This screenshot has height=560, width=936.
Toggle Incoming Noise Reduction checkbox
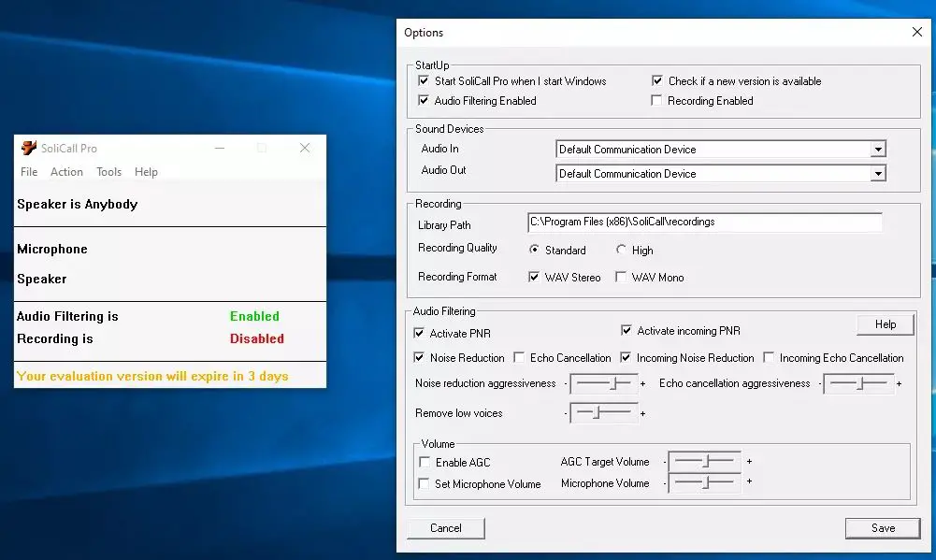click(626, 358)
